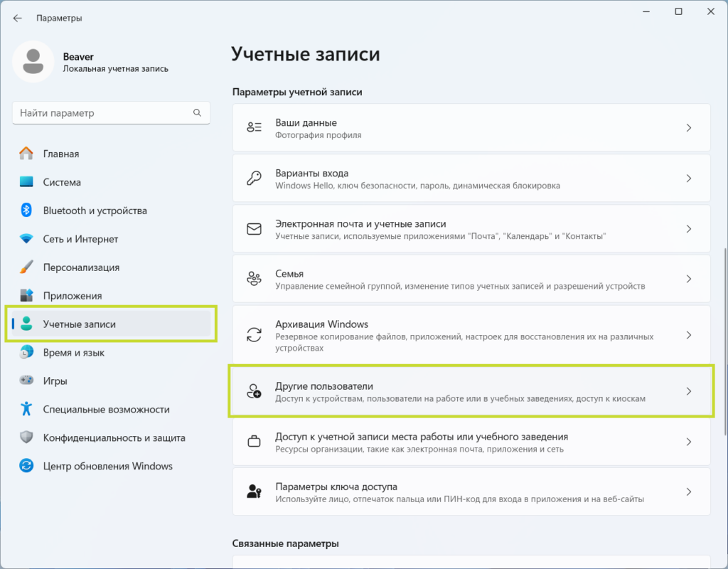Click the vertical scrollbar on the right
Viewport: 728px width, 569px height.
pos(725,341)
